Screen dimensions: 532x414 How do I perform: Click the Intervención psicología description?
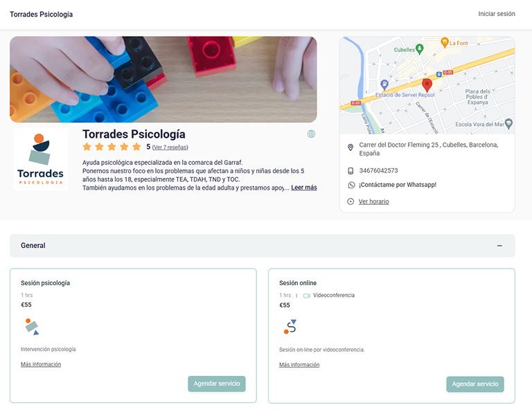point(48,349)
